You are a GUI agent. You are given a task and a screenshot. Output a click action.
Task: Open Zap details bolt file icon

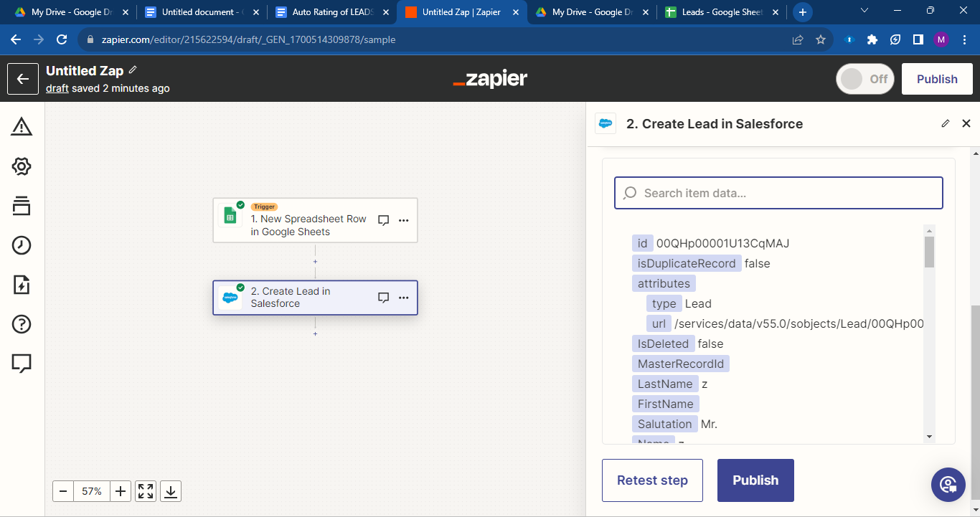click(x=22, y=285)
